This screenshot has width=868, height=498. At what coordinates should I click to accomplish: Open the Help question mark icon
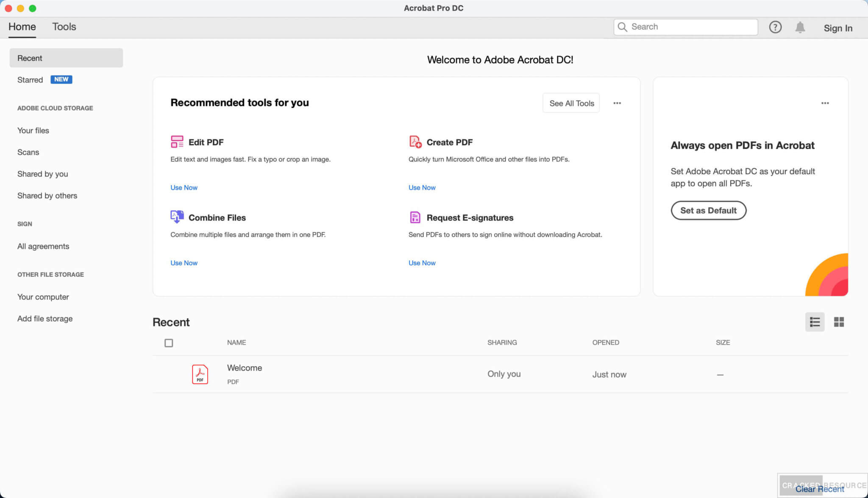pyautogui.click(x=775, y=27)
